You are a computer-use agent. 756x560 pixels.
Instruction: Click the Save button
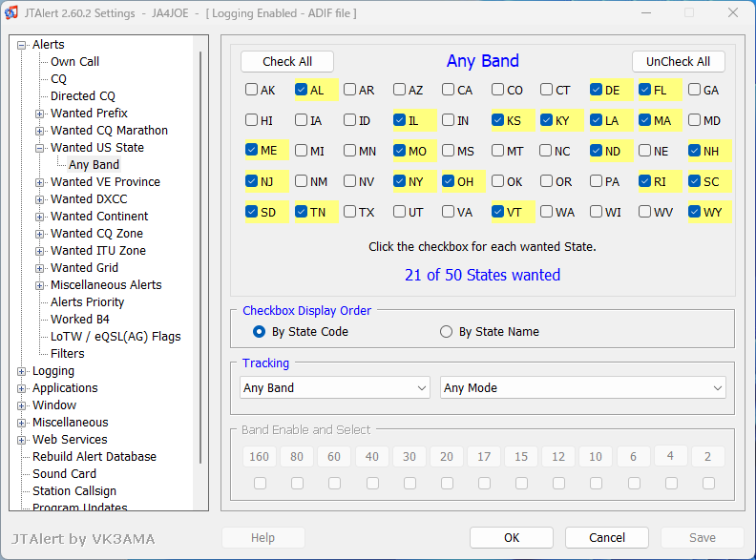pyautogui.click(x=702, y=537)
